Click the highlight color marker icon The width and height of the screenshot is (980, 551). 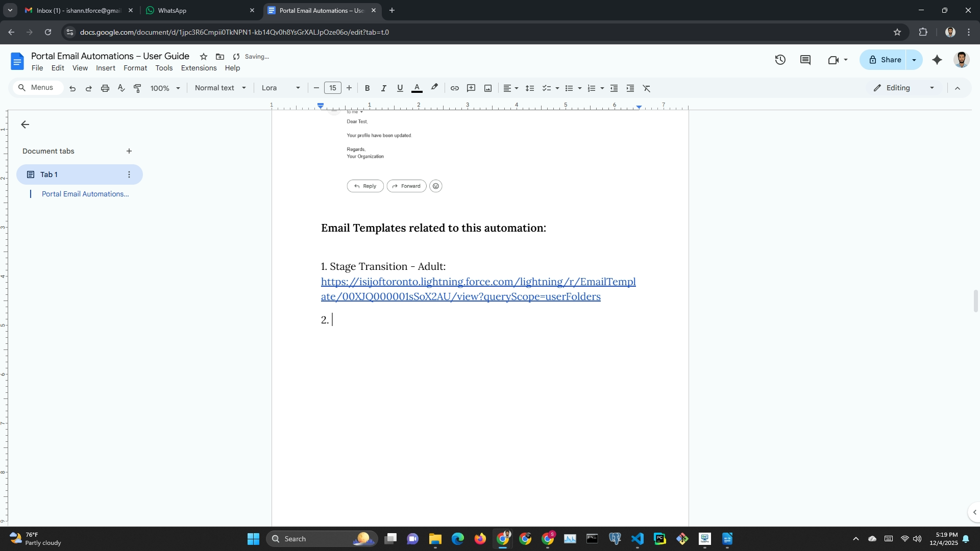434,88
